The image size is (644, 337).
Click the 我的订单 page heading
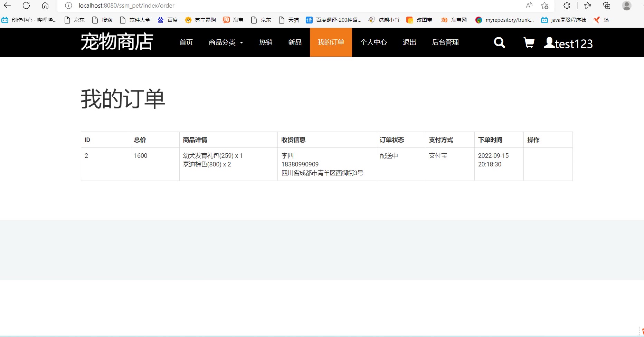click(123, 99)
